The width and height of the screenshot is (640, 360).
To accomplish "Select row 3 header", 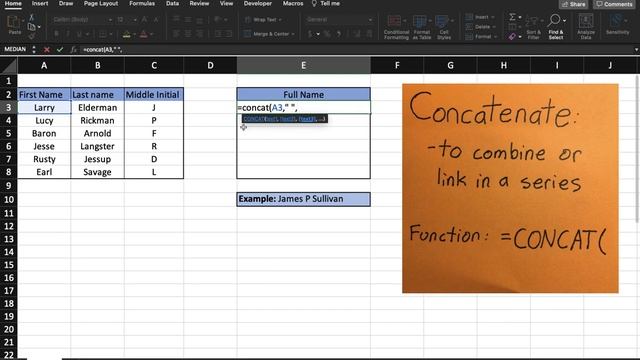I will tap(9, 107).
